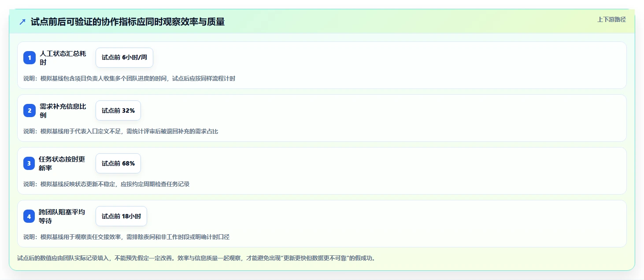Click the number 1 badge
644x280 pixels.
(x=30, y=58)
